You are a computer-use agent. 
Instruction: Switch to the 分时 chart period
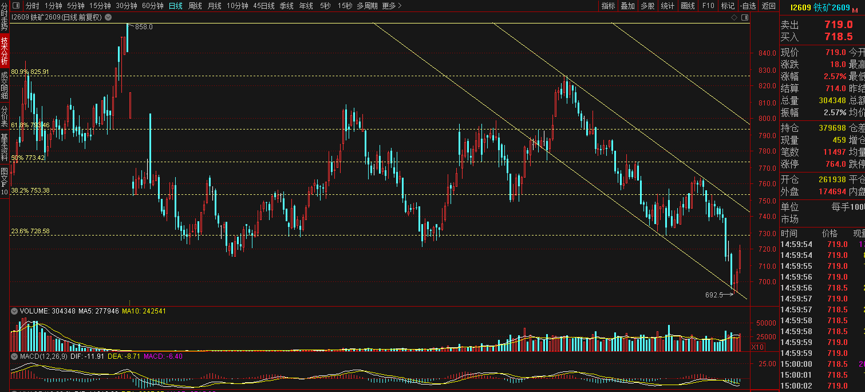coord(32,6)
